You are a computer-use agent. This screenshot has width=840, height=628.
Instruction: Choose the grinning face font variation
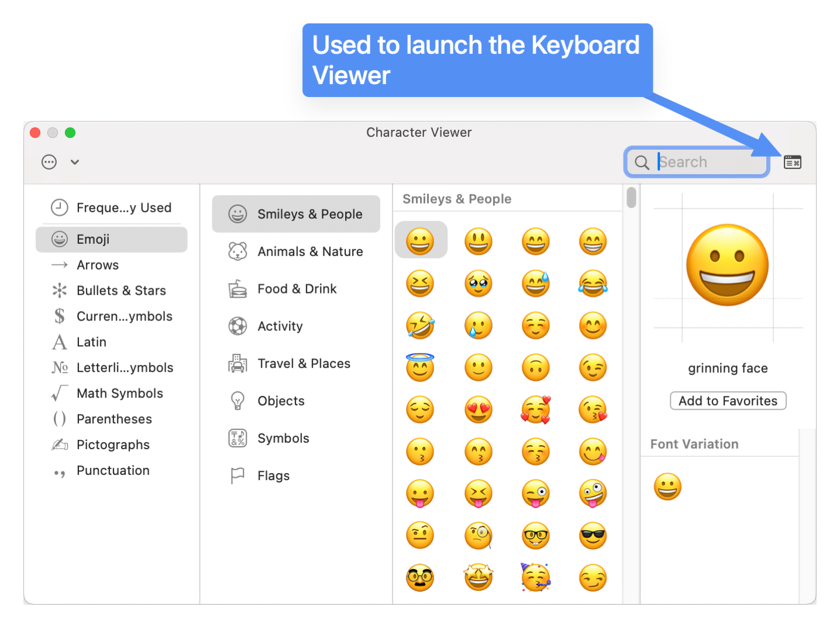click(x=667, y=486)
